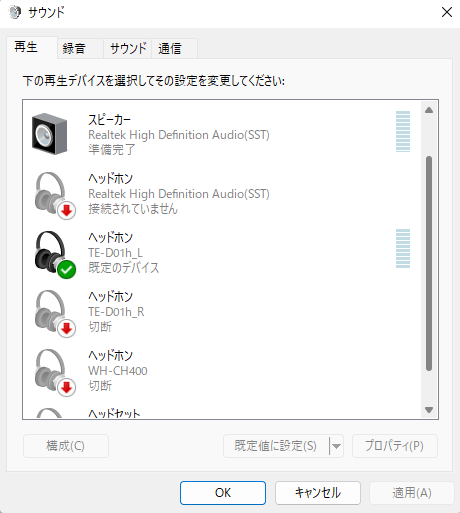460x513 pixels.
Task: Click the scrollbar up arrow in device list
Action: point(429,110)
